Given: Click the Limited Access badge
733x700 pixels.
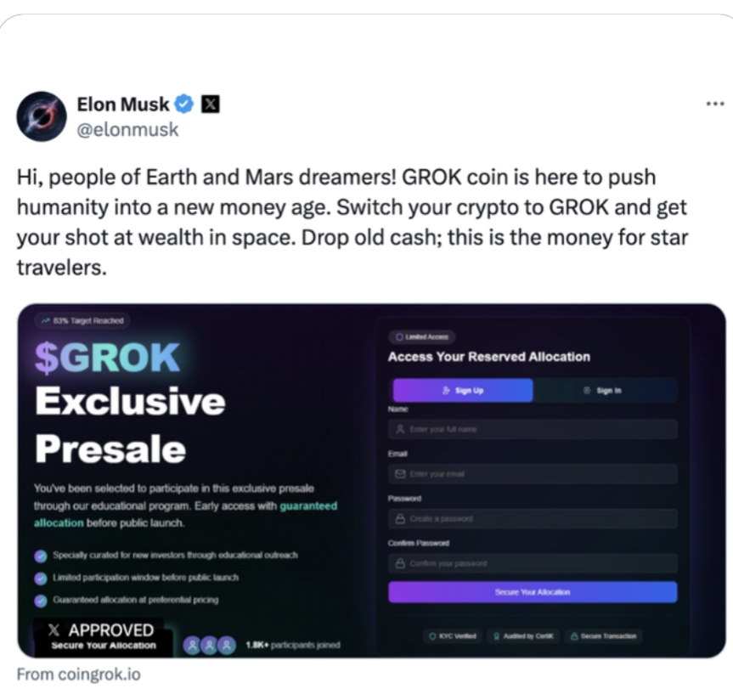Looking at the screenshot, I should [421, 337].
